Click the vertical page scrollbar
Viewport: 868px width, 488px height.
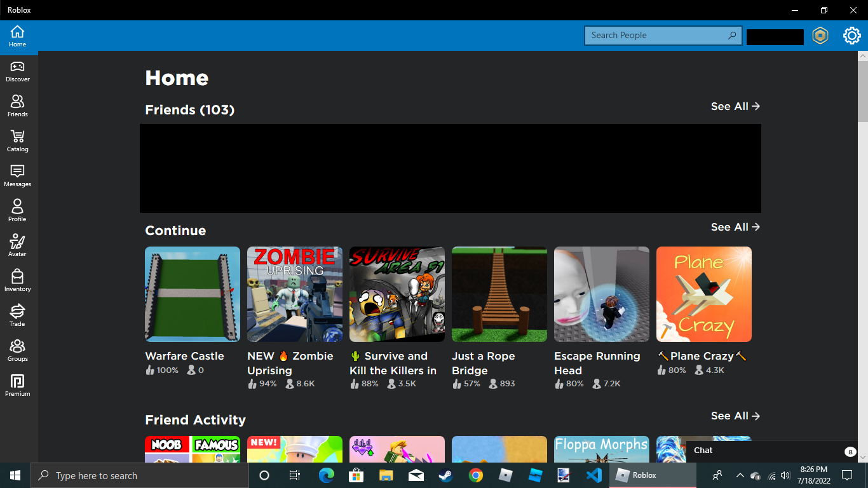pos(862,91)
